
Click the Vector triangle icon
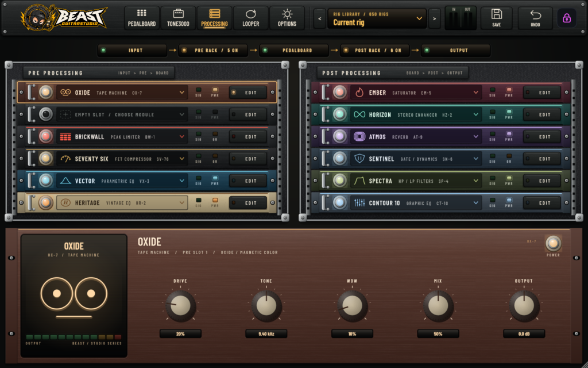(65, 181)
